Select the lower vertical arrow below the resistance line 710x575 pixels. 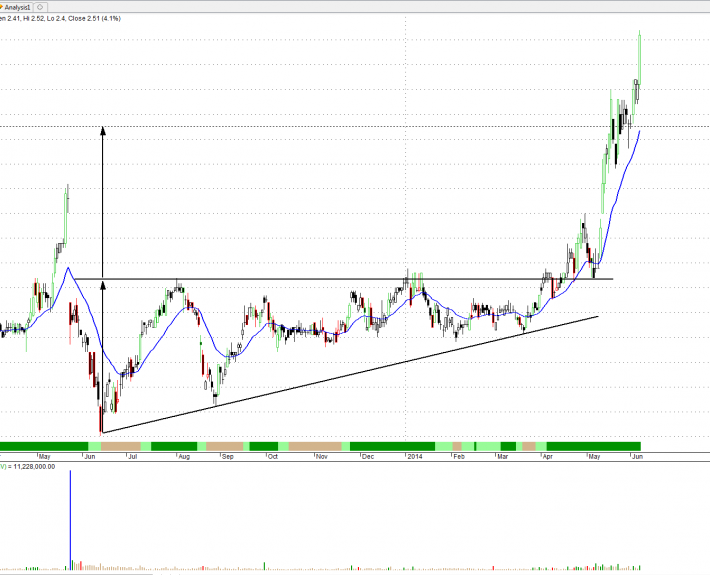click(x=103, y=360)
